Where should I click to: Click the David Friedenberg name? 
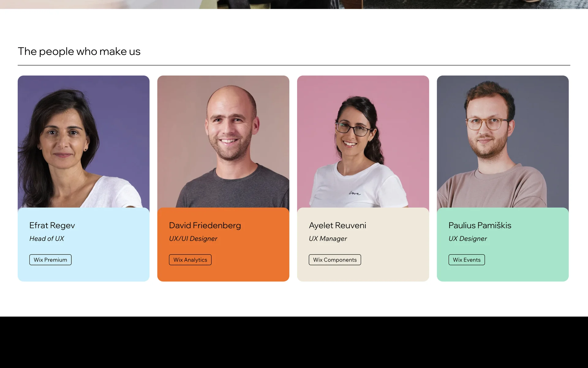[x=205, y=225]
